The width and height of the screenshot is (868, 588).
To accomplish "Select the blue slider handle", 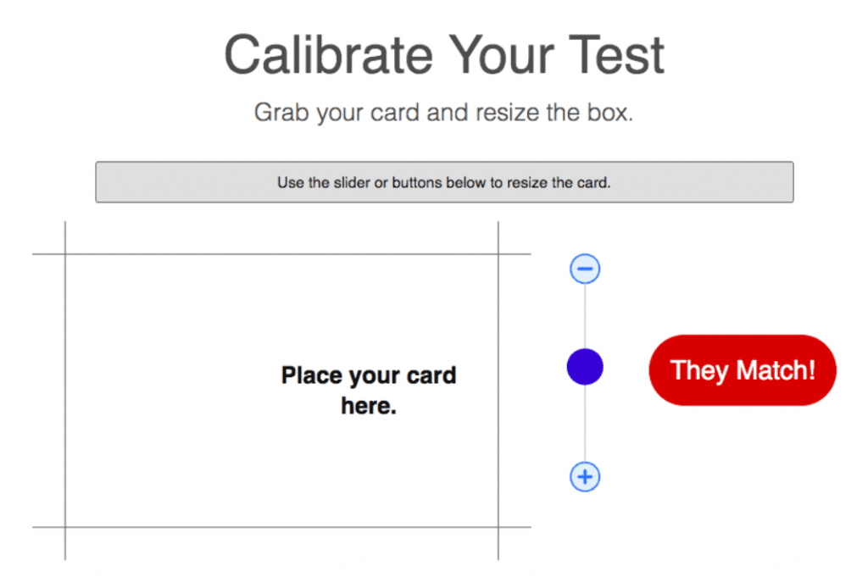I will click(585, 367).
